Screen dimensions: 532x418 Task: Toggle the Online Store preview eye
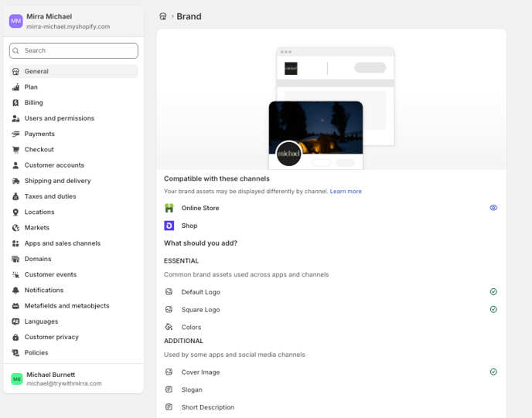[493, 208]
